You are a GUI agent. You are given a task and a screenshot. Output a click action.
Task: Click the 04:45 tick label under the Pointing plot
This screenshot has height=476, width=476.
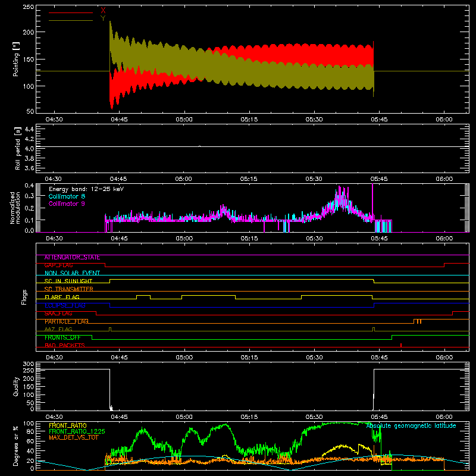[x=119, y=120]
